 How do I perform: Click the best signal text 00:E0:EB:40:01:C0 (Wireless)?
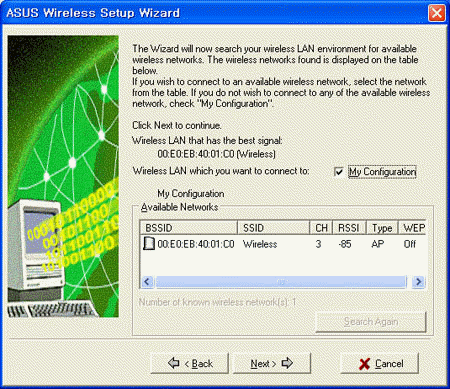pos(217,154)
